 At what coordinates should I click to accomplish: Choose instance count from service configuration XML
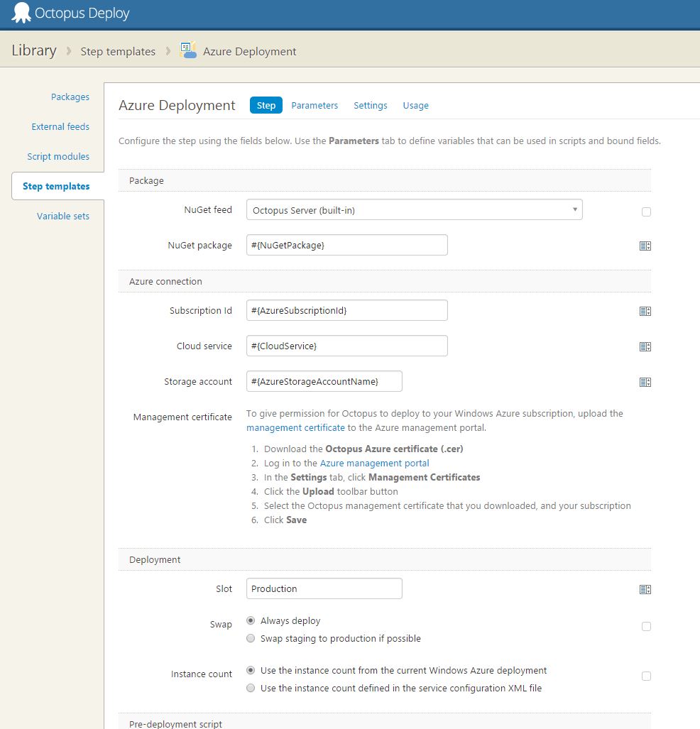(x=251, y=688)
